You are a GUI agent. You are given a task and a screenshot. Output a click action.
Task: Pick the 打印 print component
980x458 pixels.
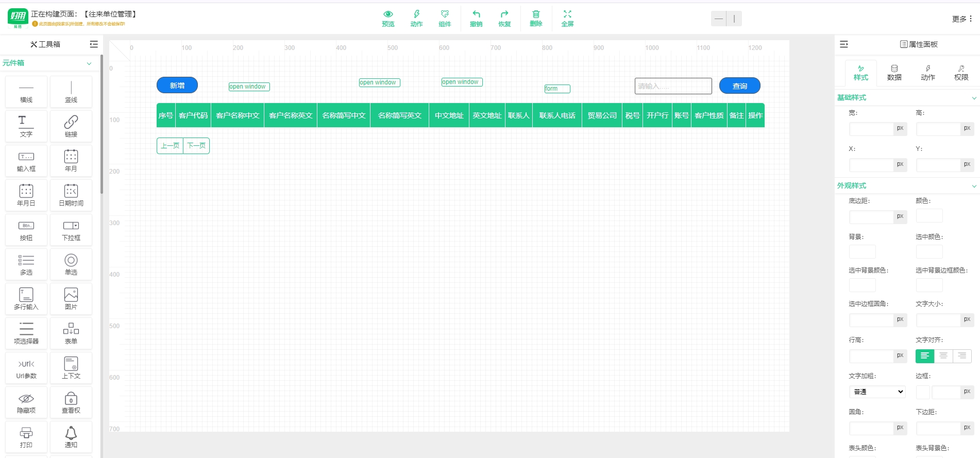pyautogui.click(x=26, y=437)
